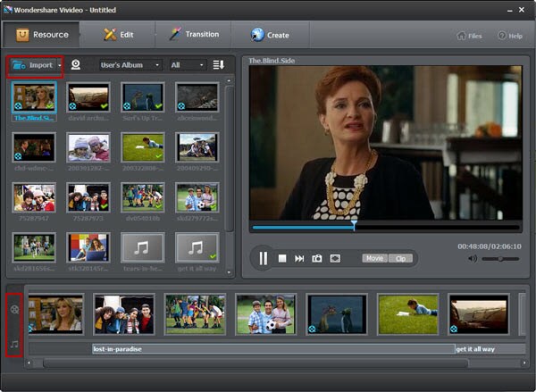Select the Surf's Up Tr... video thumbnail
Viewport: 536px width, 392px height.
(143, 97)
